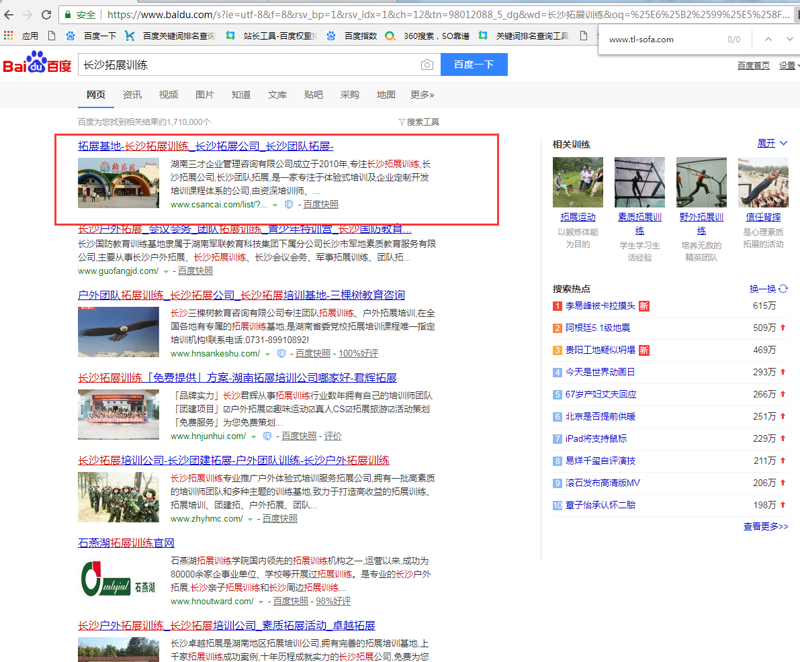Open hot search 李易峰被卡拉摸头

(600, 306)
